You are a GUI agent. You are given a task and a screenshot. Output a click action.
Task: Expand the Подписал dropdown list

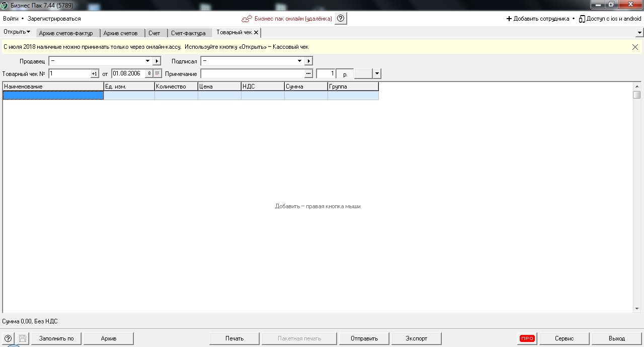(299, 61)
